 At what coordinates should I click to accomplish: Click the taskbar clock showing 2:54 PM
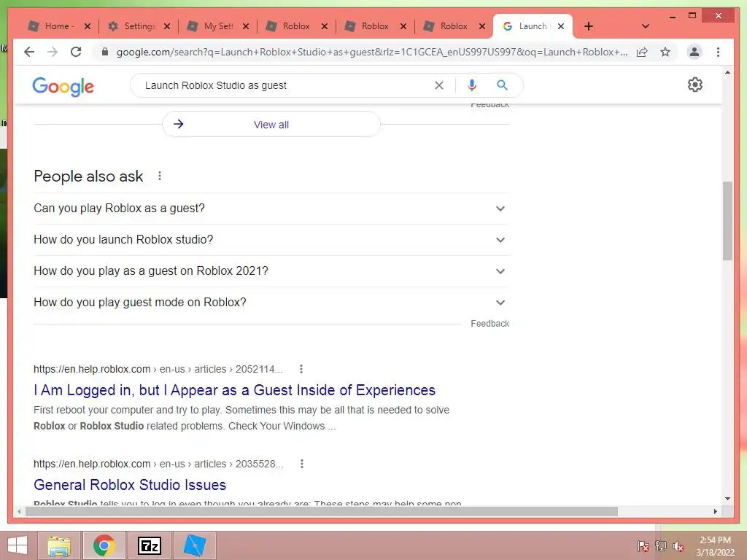click(715, 546)
